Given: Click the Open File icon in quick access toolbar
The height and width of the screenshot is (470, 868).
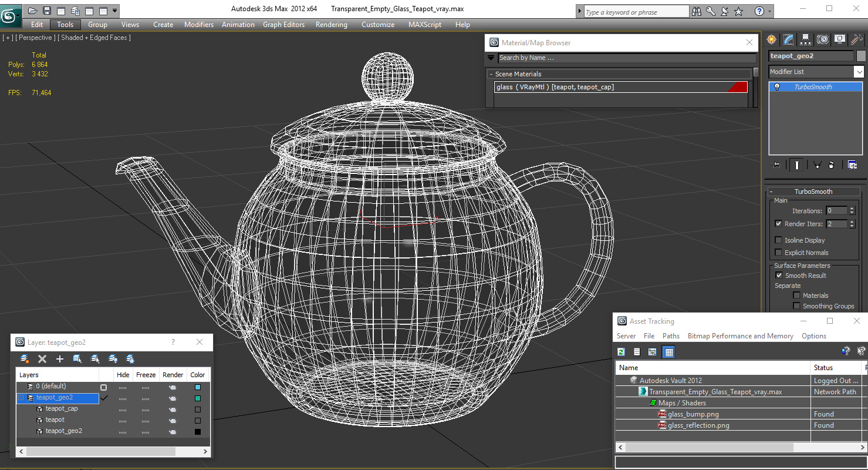Looking at the screenshot, I should point(33,11).
